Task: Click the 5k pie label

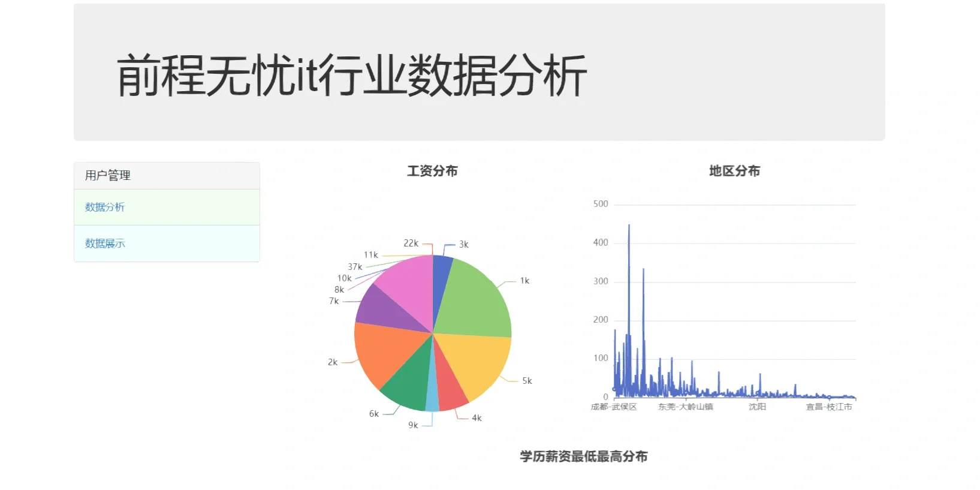Action: click(527, 381)
